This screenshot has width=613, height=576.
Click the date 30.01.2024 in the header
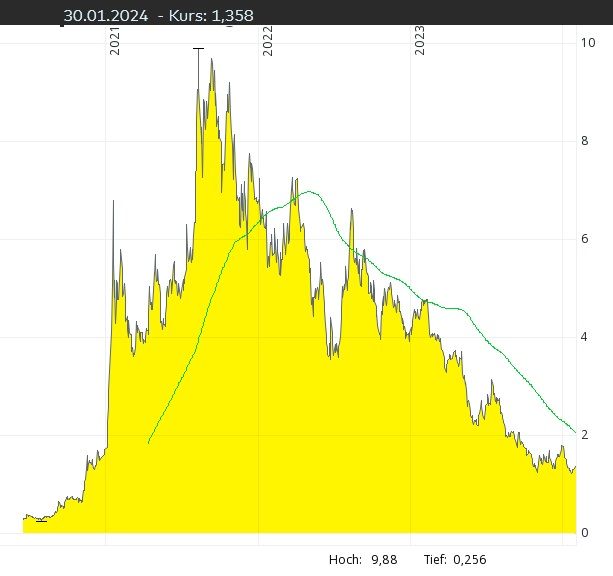point(105,16)
